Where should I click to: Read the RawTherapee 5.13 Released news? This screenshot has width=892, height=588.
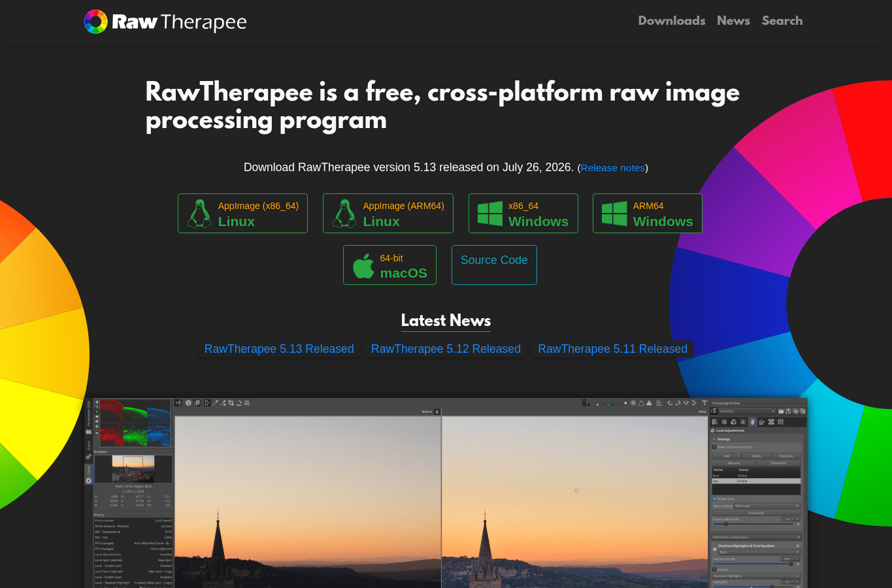[279, 349]
